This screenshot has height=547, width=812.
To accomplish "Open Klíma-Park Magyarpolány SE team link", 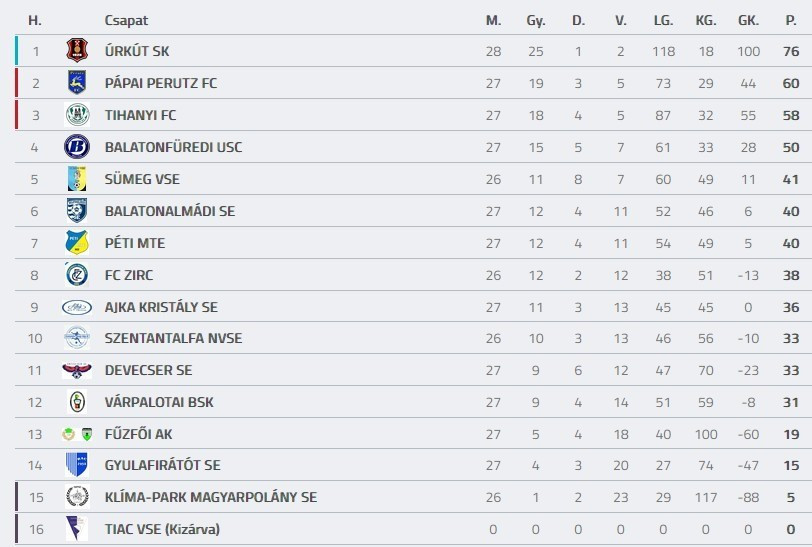I will pos(210,497).
